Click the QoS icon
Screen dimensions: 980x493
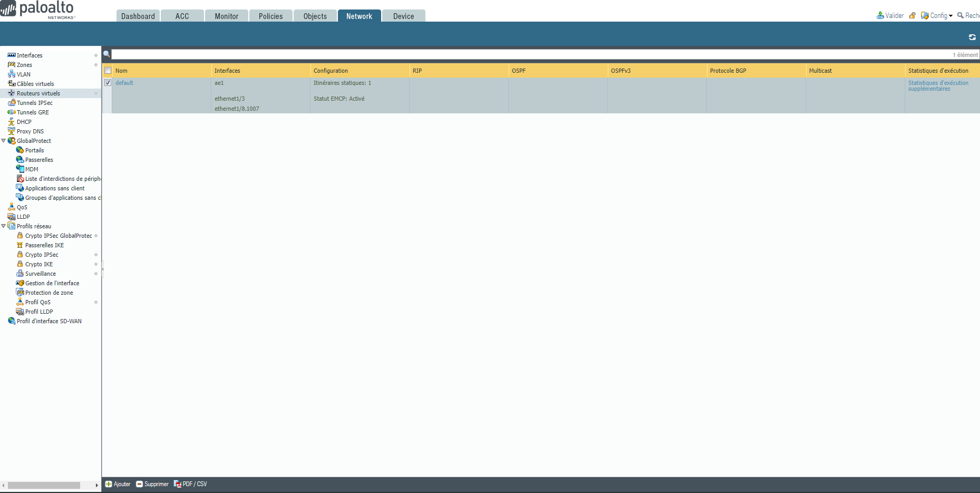pyautogui.click(x=12, y=207)
